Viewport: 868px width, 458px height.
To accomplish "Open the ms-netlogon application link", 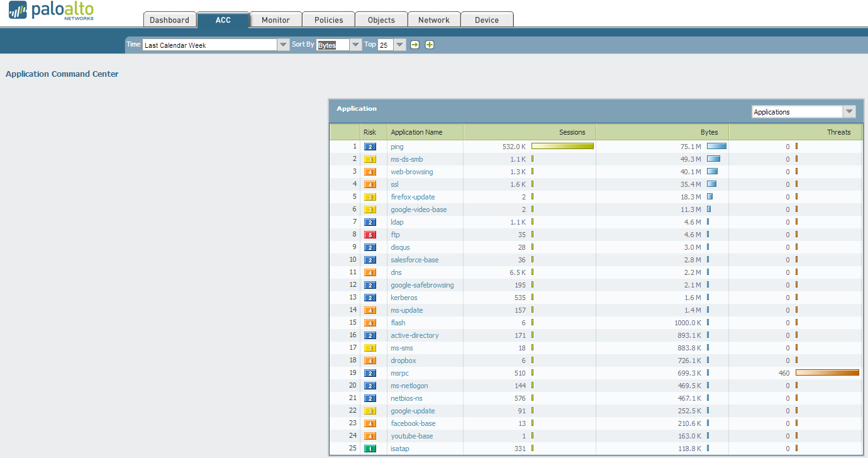I will [409, 386].
